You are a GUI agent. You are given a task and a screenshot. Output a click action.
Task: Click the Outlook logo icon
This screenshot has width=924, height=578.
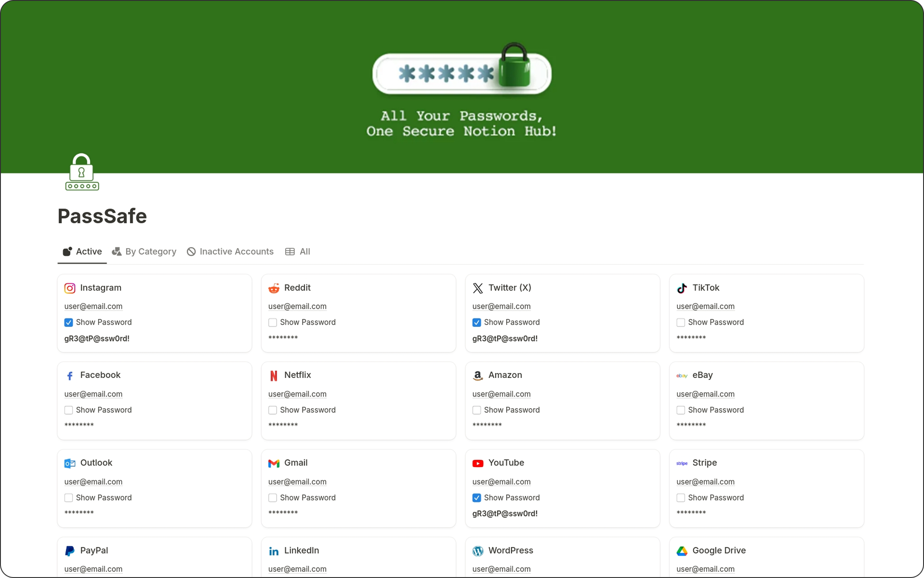point(69,463)
